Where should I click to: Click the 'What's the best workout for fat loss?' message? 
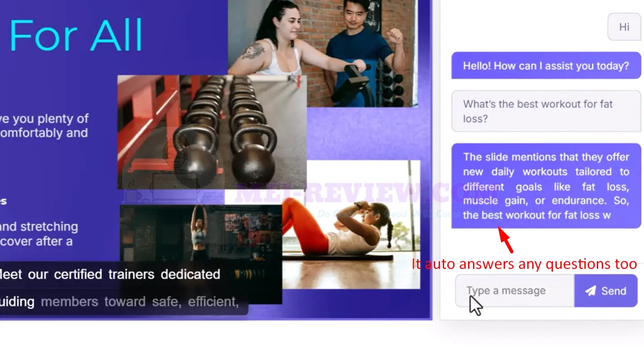click(x=546, y=111)
